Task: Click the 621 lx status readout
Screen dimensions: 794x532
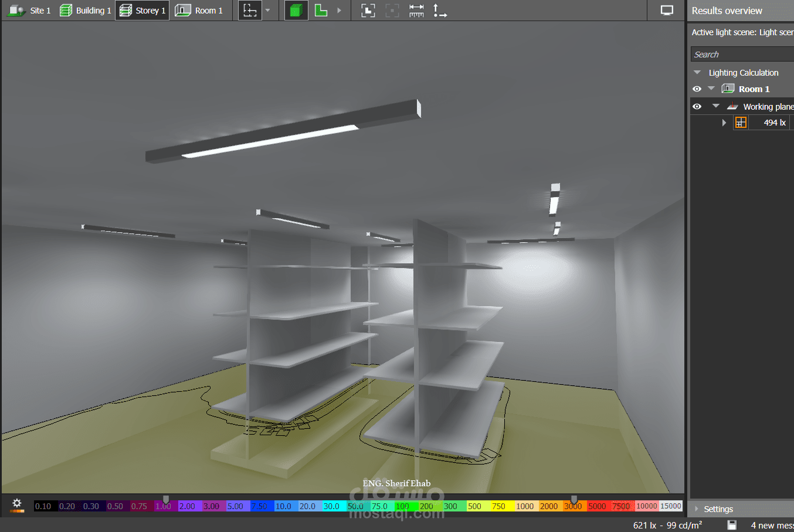Action: pyautogui.click(x=667, y=526)
